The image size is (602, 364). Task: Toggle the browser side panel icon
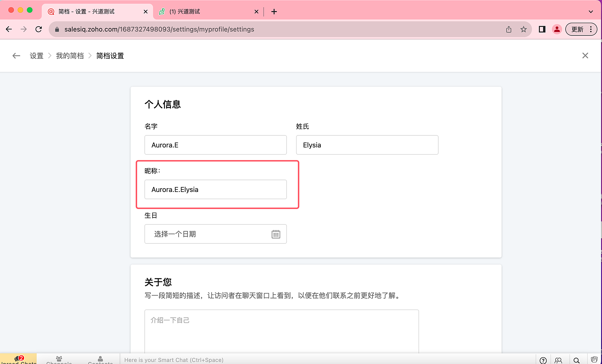tap(542, 29)
